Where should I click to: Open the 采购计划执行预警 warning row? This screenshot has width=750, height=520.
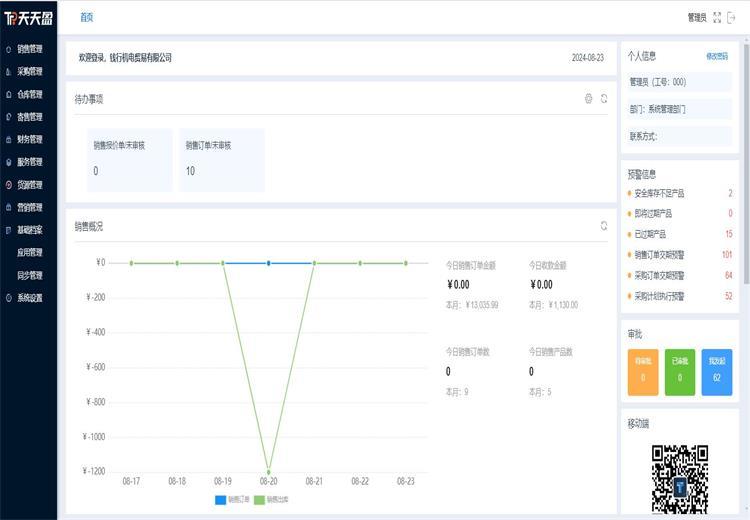coord(680,297)
